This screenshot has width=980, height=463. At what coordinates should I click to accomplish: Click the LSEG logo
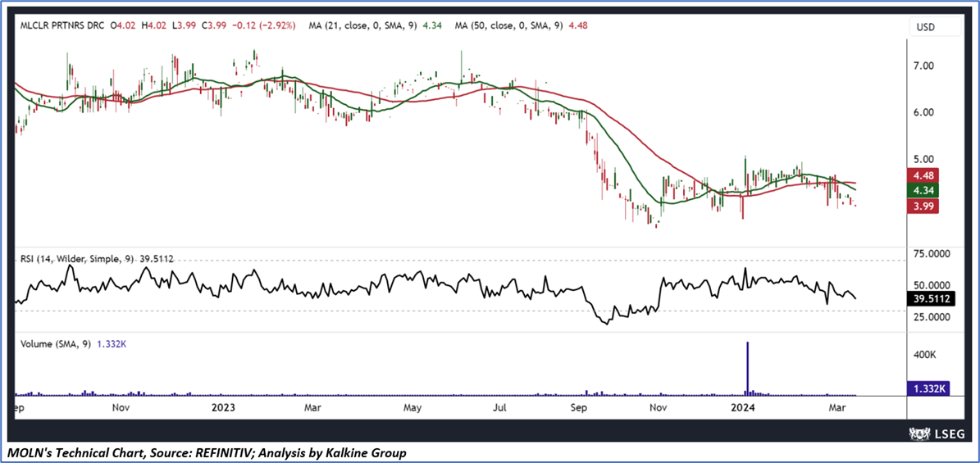click(x=937, y=433)
